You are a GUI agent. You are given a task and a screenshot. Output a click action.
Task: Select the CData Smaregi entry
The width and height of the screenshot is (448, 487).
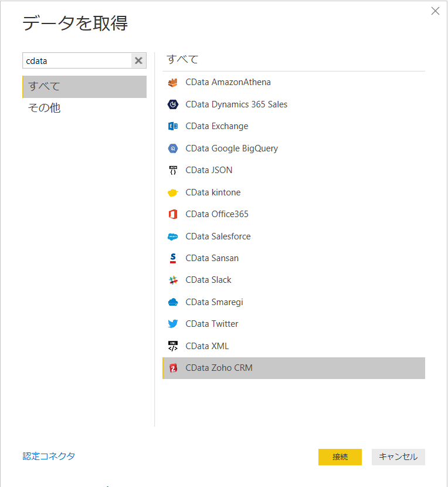click(294, 302)
